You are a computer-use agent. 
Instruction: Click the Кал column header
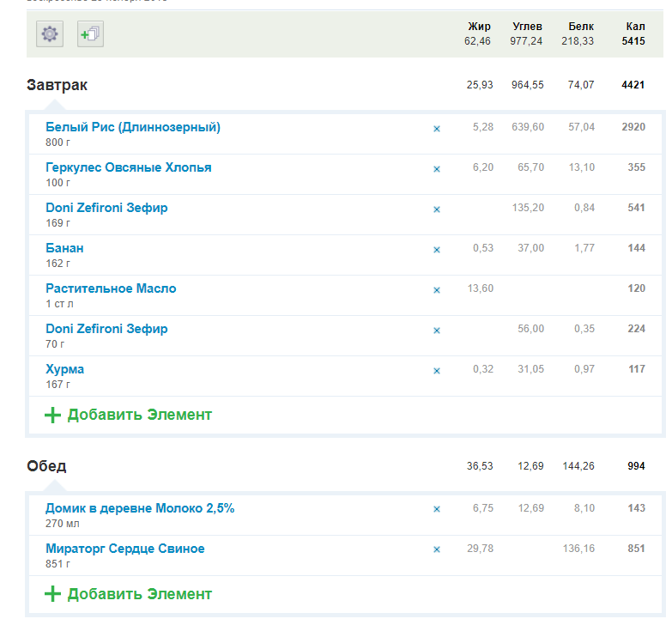click(x=634, y=27)
